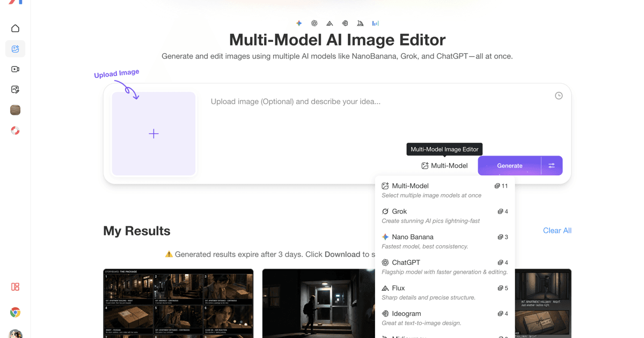Click the Ideogram logo icon in list
644x338 pixels.
pos(385,313)
